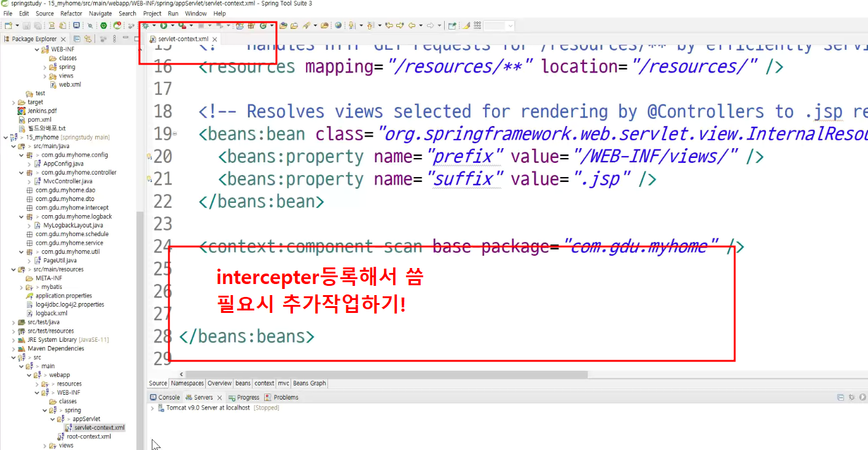The image size is (868, 450).
Task: Switch to the Problems view tab
Action: click(281, 397)
